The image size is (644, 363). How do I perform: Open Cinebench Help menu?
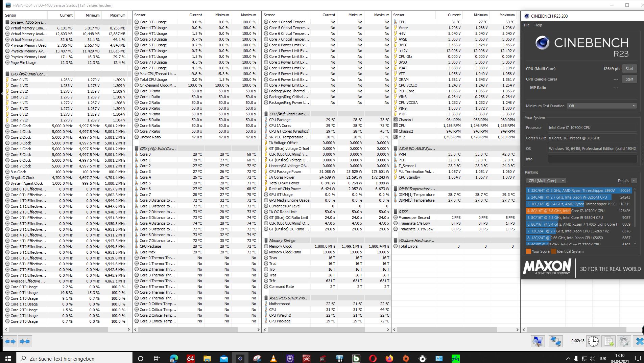538,25
